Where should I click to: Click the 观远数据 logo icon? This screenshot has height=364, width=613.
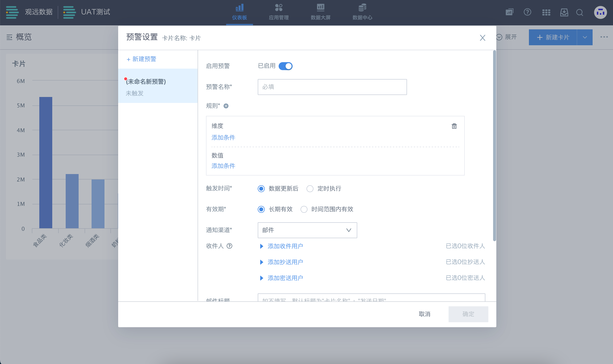pos(12,12)
